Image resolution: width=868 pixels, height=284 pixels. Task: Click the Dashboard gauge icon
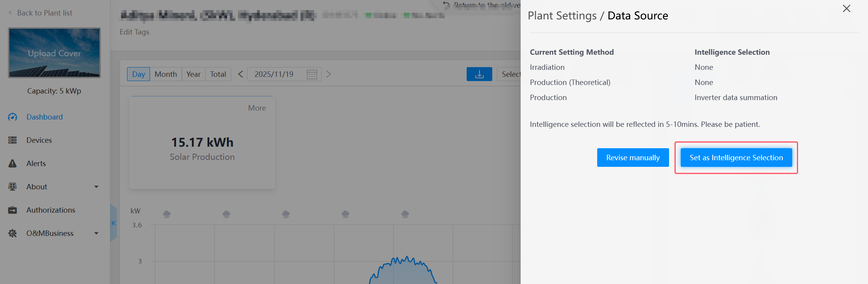click(x=12, y=117)
